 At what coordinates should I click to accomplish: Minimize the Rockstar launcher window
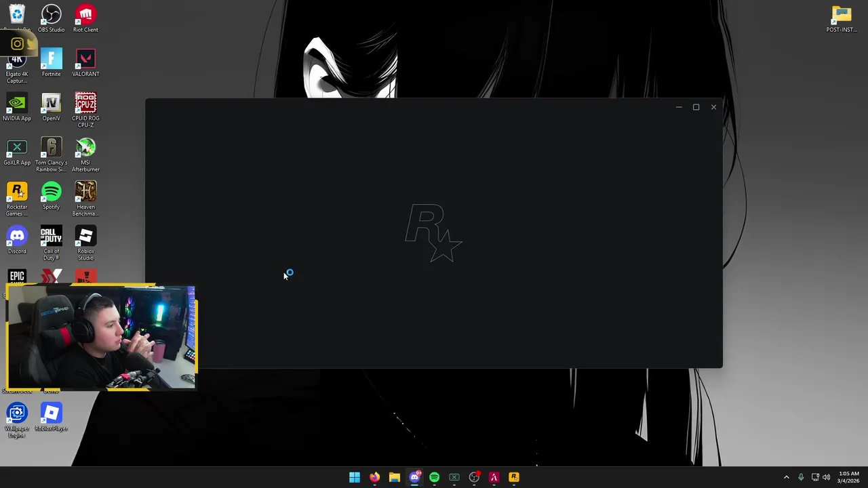679,107
